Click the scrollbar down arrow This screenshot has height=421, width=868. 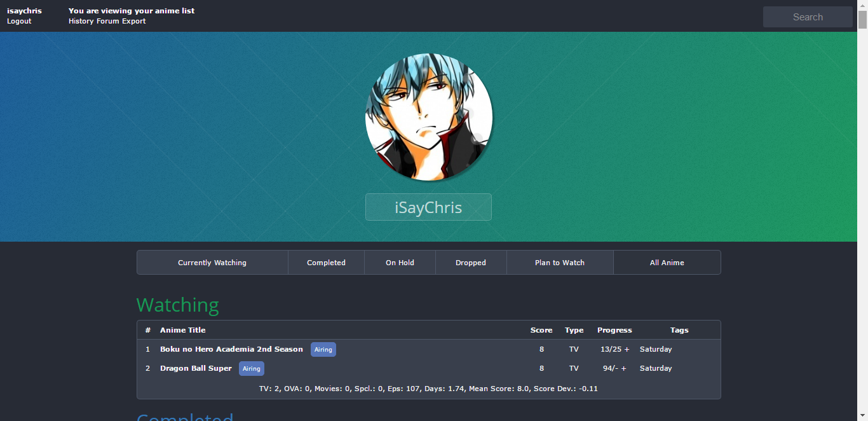click(863, 416)
